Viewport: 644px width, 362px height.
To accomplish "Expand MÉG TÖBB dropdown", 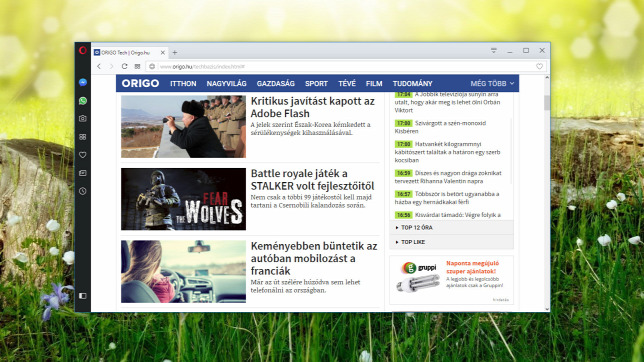I will point(492,83).
